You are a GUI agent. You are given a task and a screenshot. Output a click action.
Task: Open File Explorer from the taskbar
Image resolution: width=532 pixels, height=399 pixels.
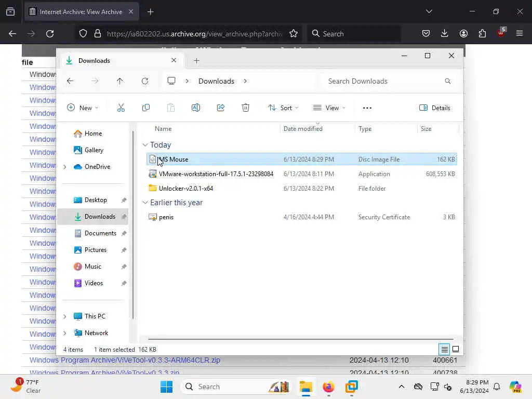tap(305, 387)
